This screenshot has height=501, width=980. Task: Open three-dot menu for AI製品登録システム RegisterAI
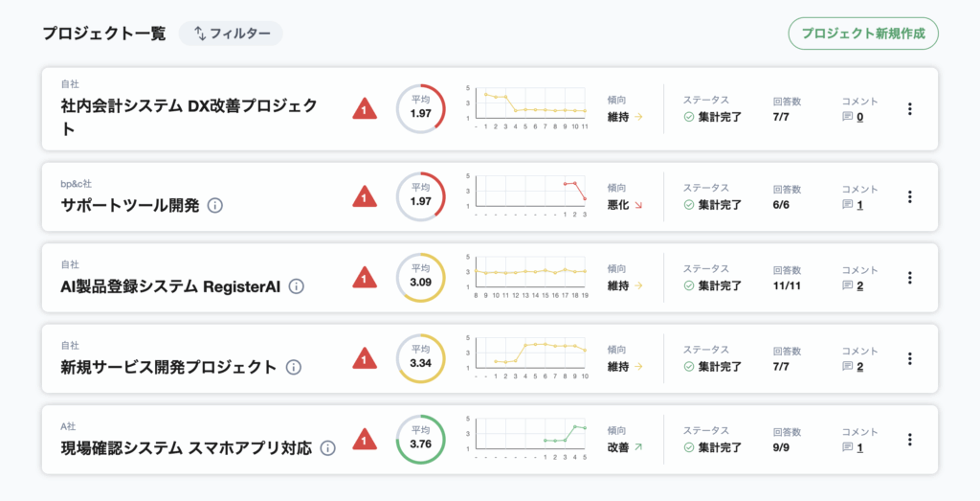pyautogui.click(x=909, y=278)
